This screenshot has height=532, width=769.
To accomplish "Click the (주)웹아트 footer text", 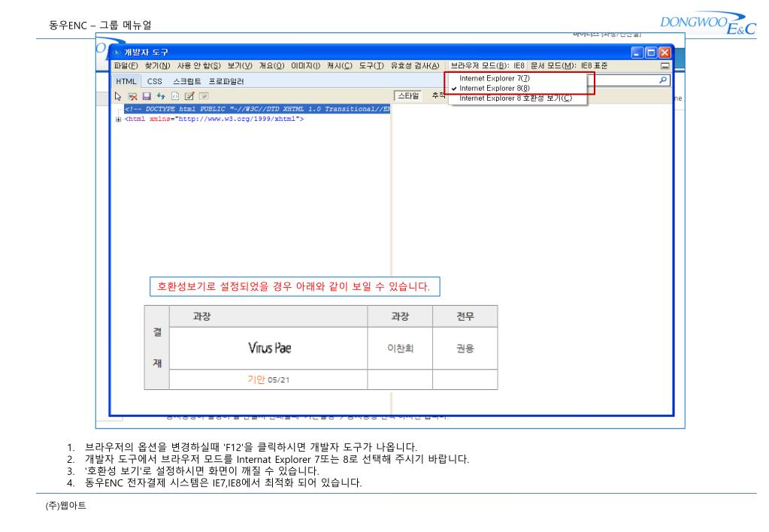I will (x=65, y=506).
